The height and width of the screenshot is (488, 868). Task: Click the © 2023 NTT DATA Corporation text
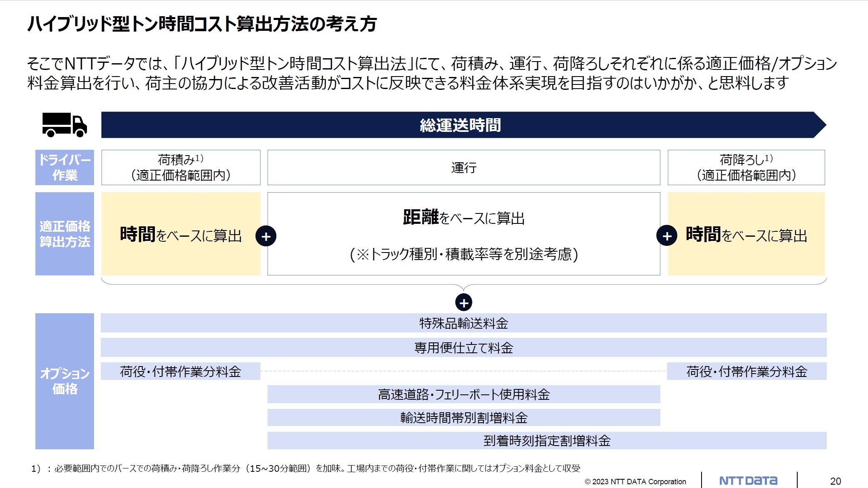pos(635,482)
